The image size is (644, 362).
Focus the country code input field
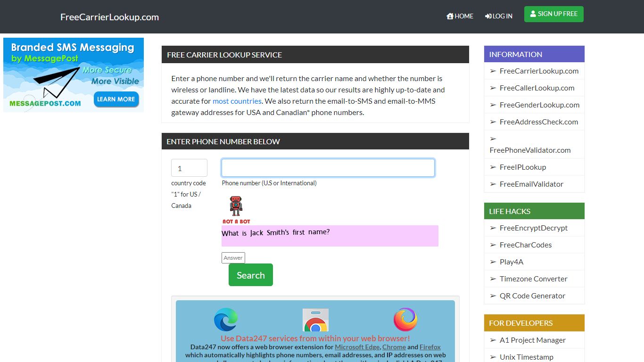pos(189,168)
